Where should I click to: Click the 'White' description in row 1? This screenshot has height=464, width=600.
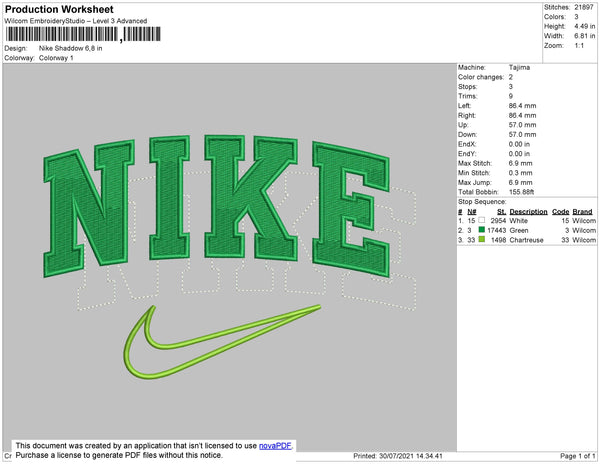(518, 221)
